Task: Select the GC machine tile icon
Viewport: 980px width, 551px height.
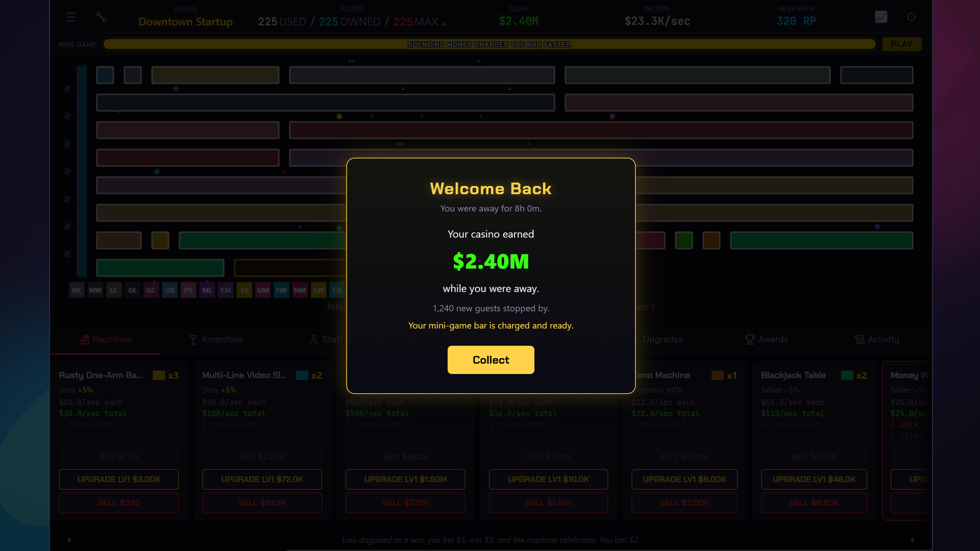Action: click(151, 290)
